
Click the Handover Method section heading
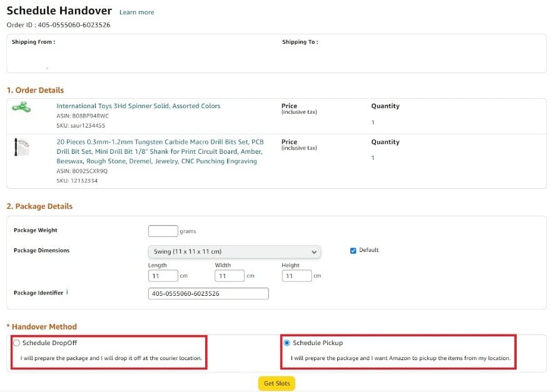tap(44, 326)
